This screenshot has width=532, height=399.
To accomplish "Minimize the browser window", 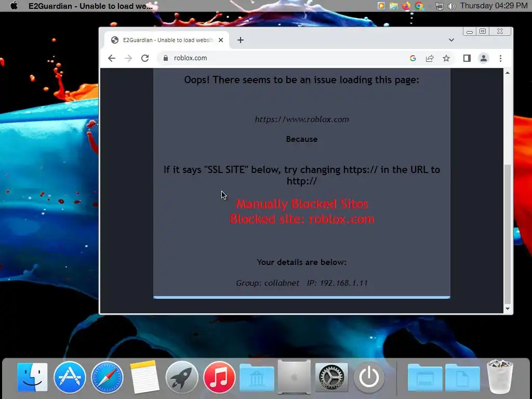I will pos(470,32).
